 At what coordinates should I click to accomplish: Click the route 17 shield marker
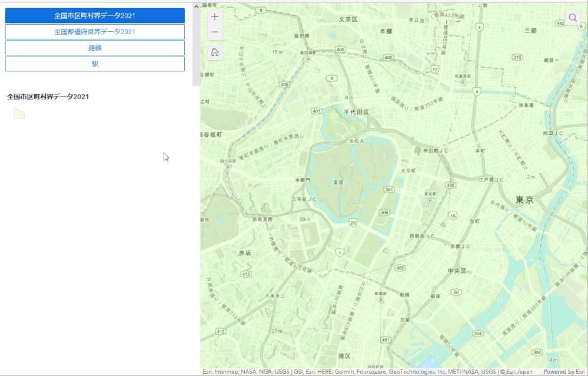tap(435, 70)
